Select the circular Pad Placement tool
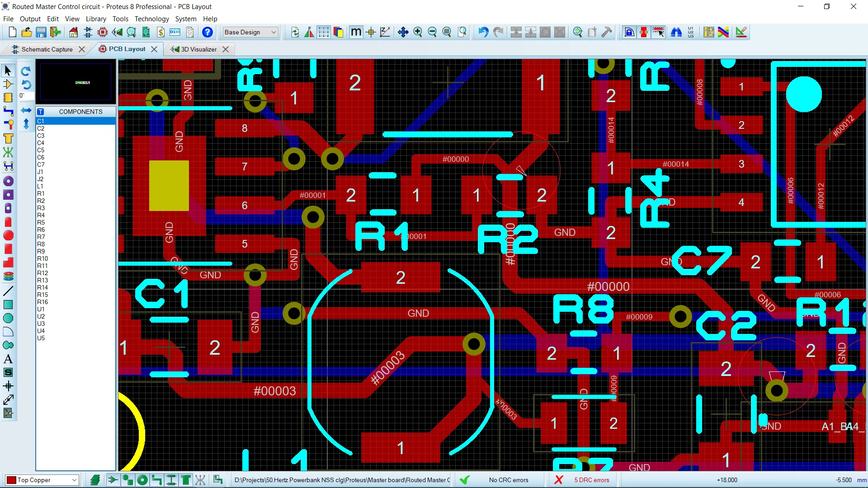Image resolution: width=868 pixels, height=488 pixels. pos(8,181)
